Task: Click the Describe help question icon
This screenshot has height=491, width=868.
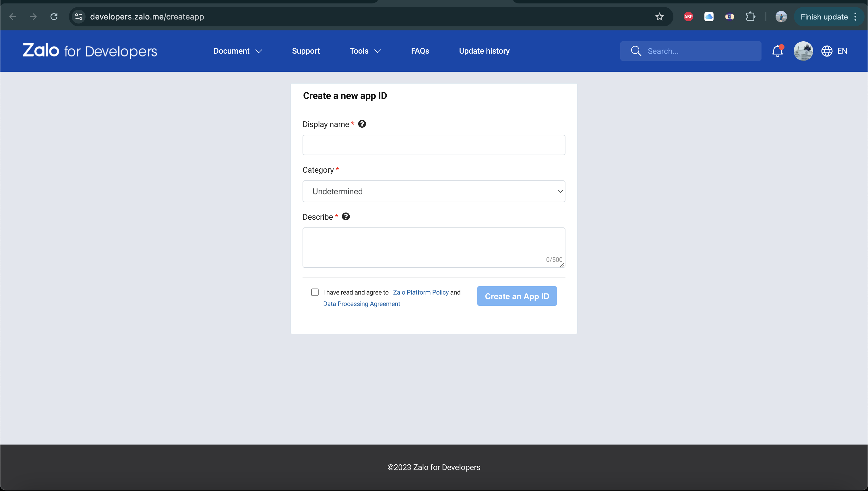Action: click(346, 217)
